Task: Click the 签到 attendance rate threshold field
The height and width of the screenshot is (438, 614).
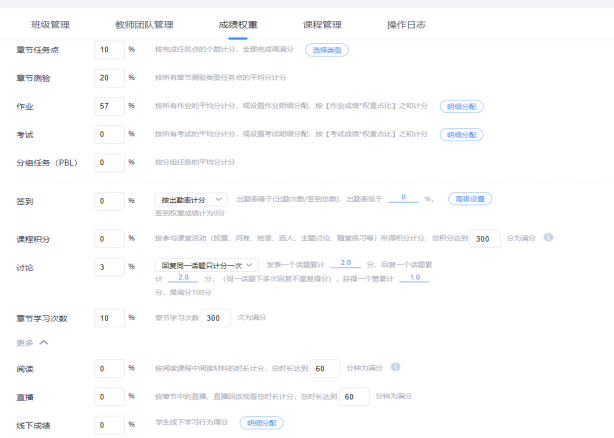Action: click(x=402, y=198)
